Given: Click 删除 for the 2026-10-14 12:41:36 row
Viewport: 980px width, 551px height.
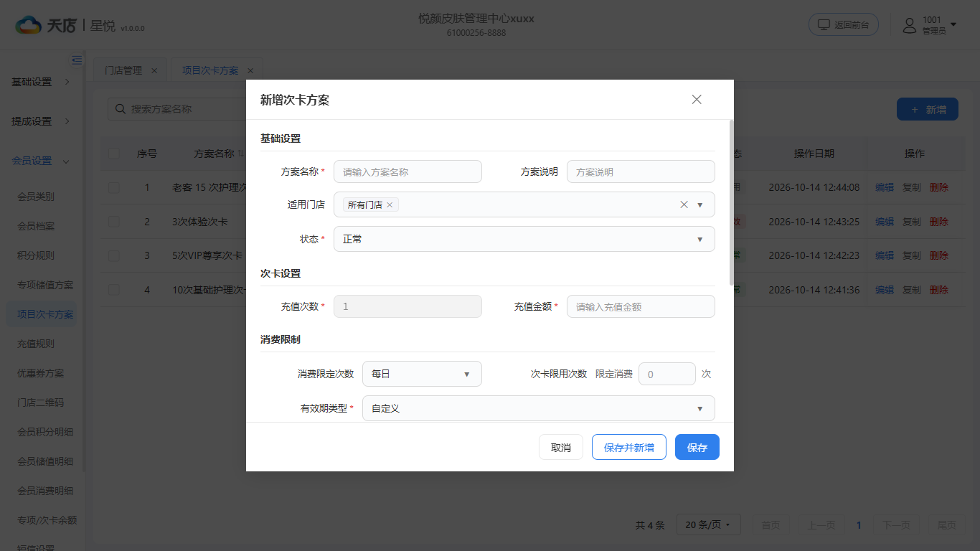Looking at the screenshot, I should pos(939,290).
